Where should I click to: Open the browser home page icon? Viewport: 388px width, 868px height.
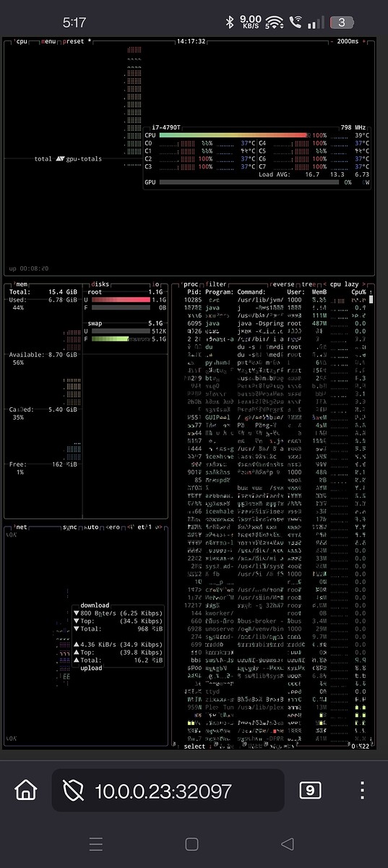(25, 789)
